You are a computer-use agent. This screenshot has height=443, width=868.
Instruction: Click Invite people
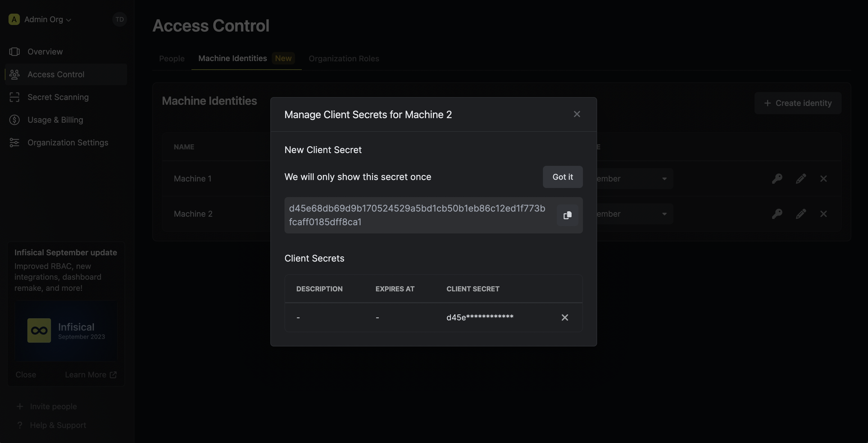click(x=47, y=406)
